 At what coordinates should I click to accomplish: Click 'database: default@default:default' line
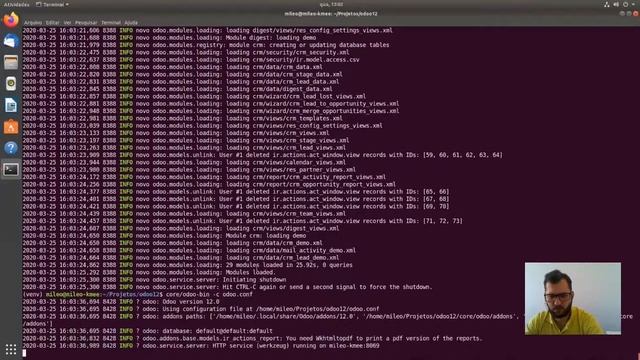217,331
